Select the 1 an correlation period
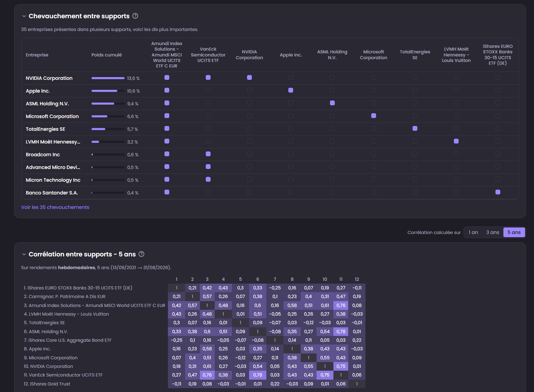 point(473,232)
